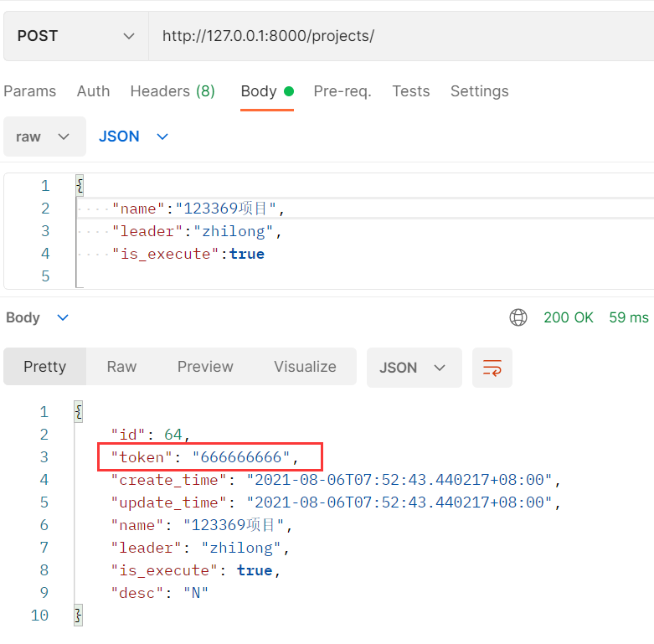Screen dimensions: 654x644
Task: Select the Pretty response view
Action: [x=44, y=367]
